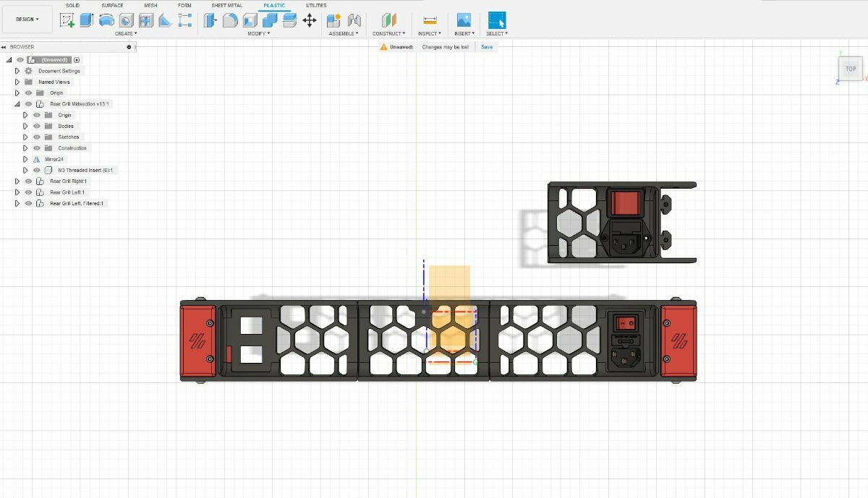Open the CREATE dropdown menu
The image size is (868, 498).
pyautogui.click(x=125, y=33)
